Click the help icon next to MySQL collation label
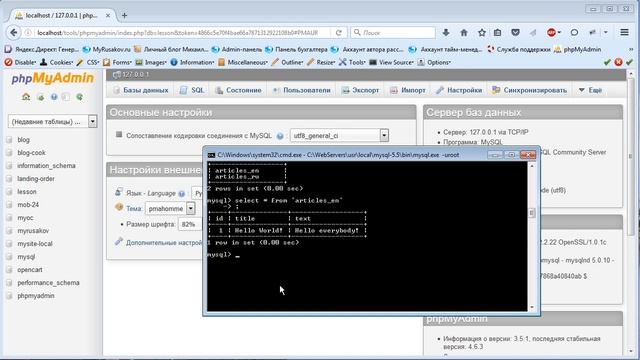The height and width of the screenshot is (360, 640). coord(280,136)
